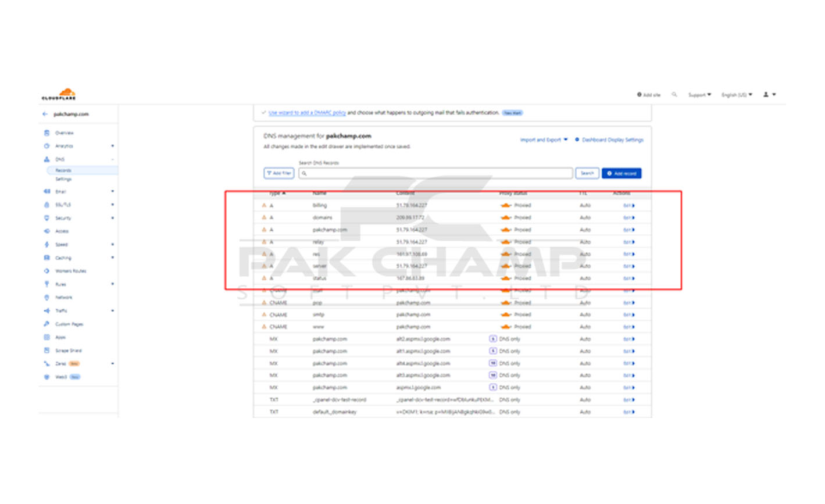Click the Rules sidebar icon
The height and width of the screenshot is (504, 825).
(x=47, y=284)
